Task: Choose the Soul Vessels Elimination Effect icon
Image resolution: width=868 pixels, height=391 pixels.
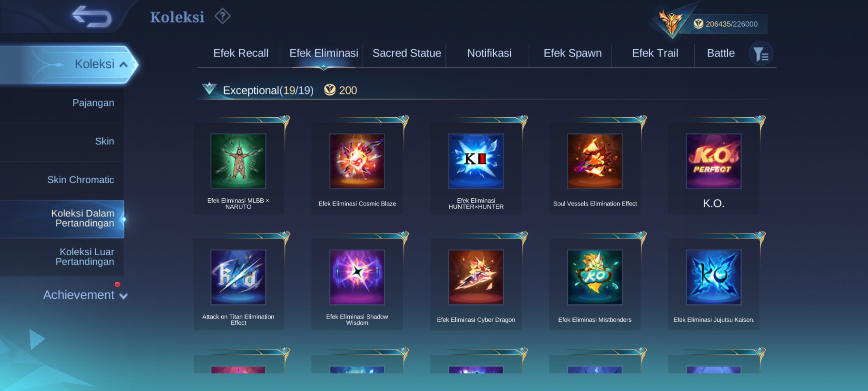Action: click(x=595, y=161)
